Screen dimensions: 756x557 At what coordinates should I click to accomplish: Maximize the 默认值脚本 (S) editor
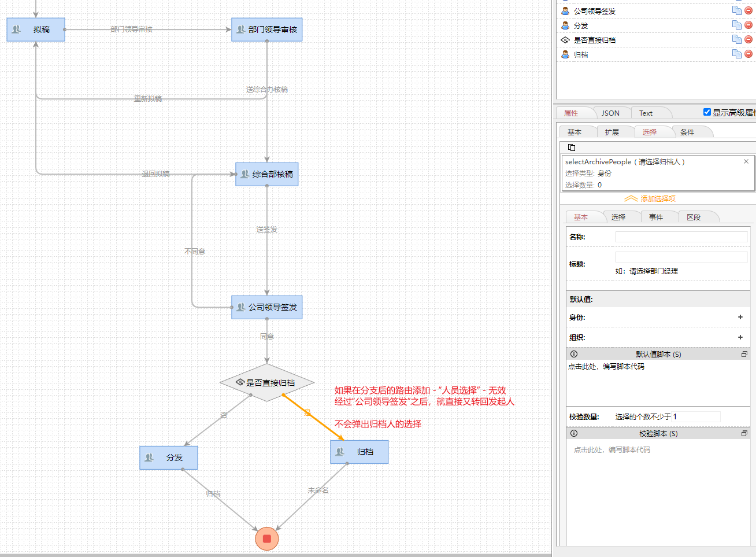(x=744, y=354)
